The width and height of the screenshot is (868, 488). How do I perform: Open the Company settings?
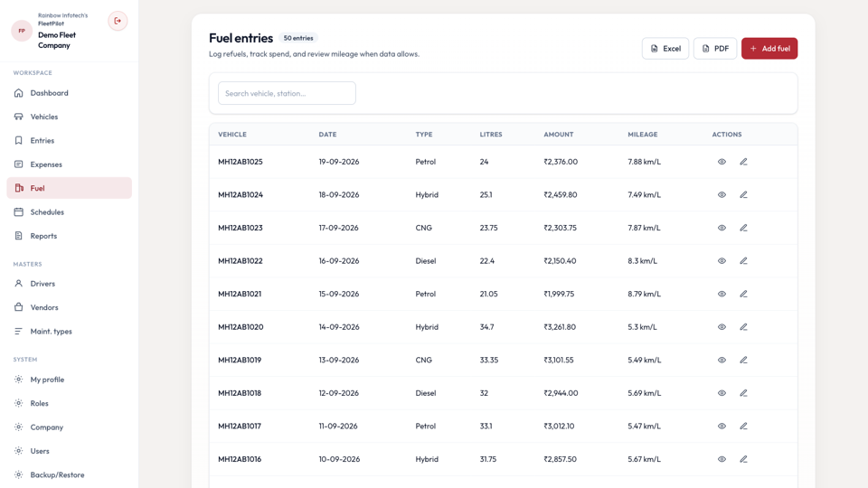(70, 427)
